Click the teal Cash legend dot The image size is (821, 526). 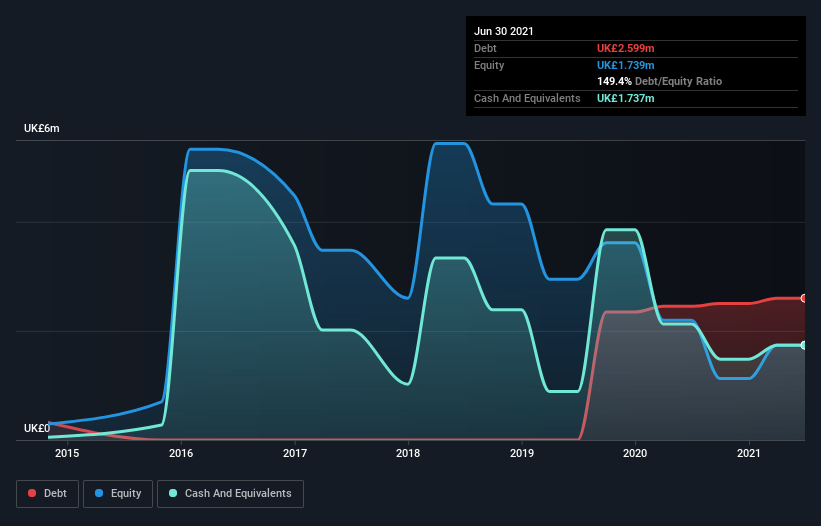coord(173,493)
